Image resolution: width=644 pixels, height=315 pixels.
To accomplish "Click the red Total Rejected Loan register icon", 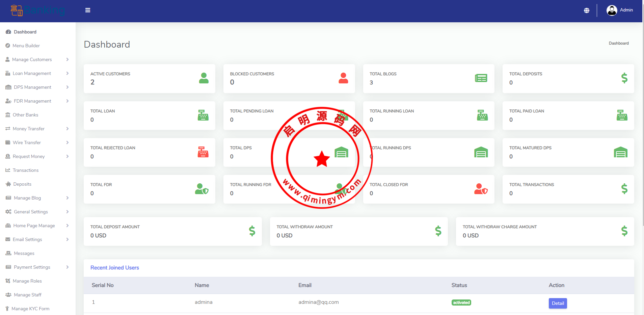I will [203, 152].
